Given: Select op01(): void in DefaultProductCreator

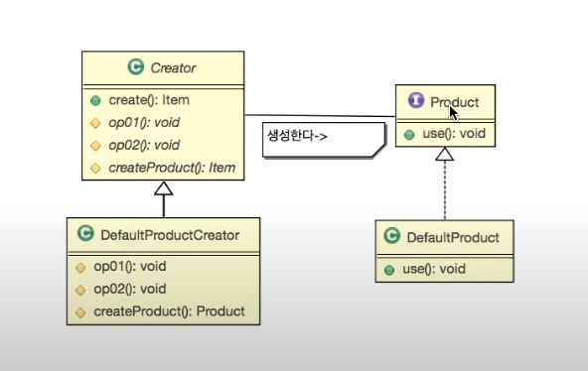Looking at the screenshot, I should point(130,266).
